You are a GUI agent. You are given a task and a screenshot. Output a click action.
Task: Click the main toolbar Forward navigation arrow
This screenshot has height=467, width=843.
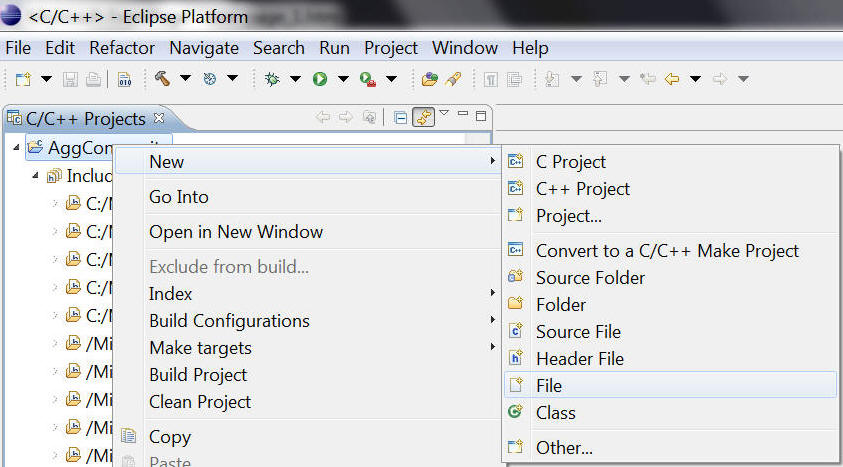(720, 80)
